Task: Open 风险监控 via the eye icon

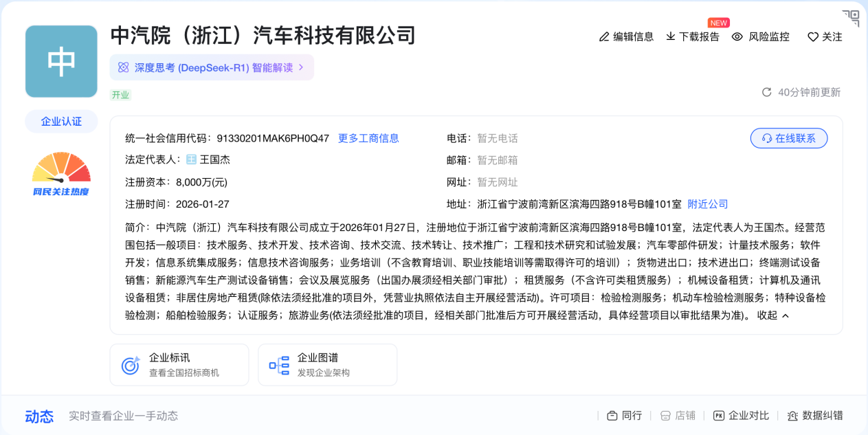Action: click(737, 37)
